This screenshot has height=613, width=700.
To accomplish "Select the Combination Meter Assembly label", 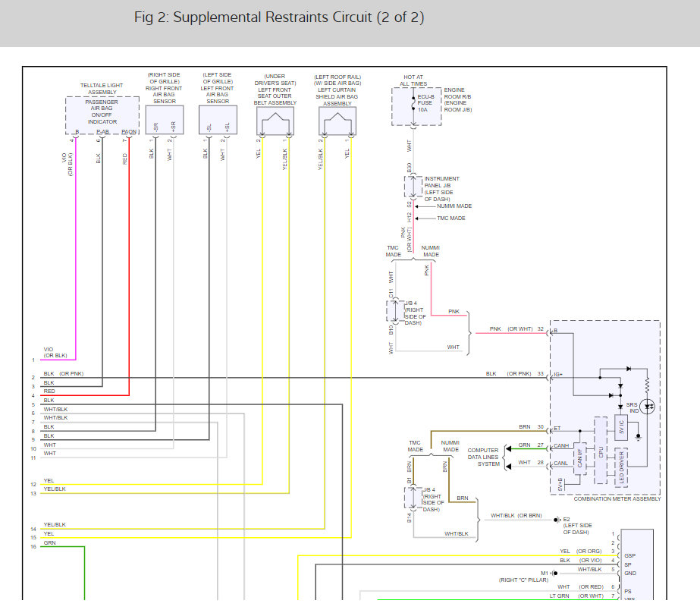I will click(617, 498).
